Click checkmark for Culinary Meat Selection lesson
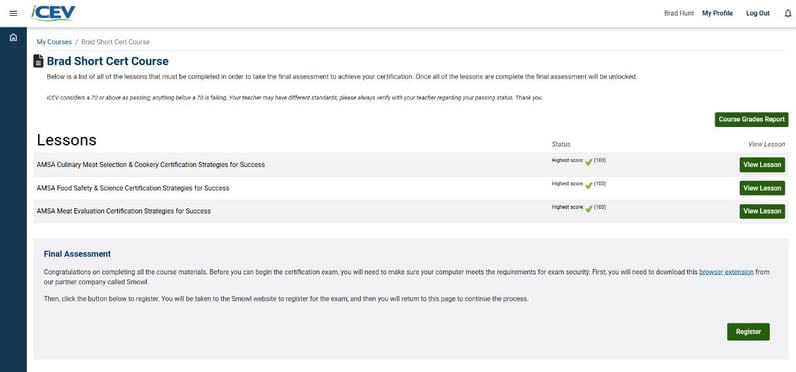The image size is (796, 372). pos(589,162)
